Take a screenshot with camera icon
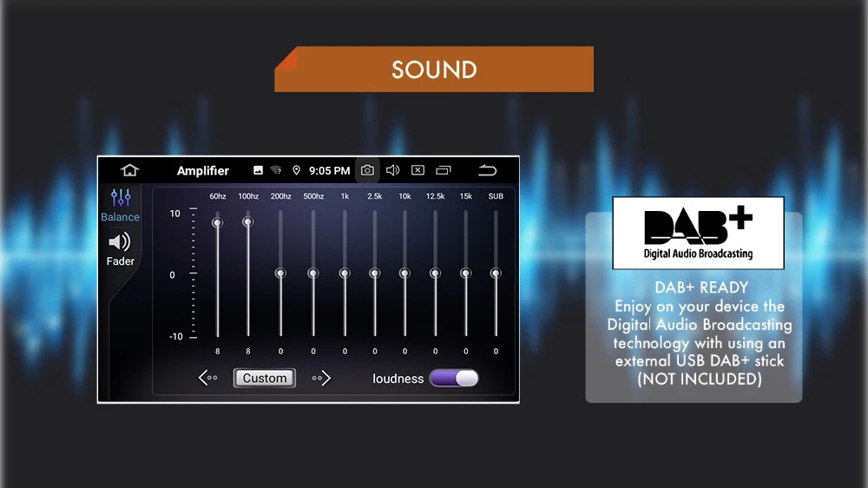This screenshot has height=488, width=868. 367,170
